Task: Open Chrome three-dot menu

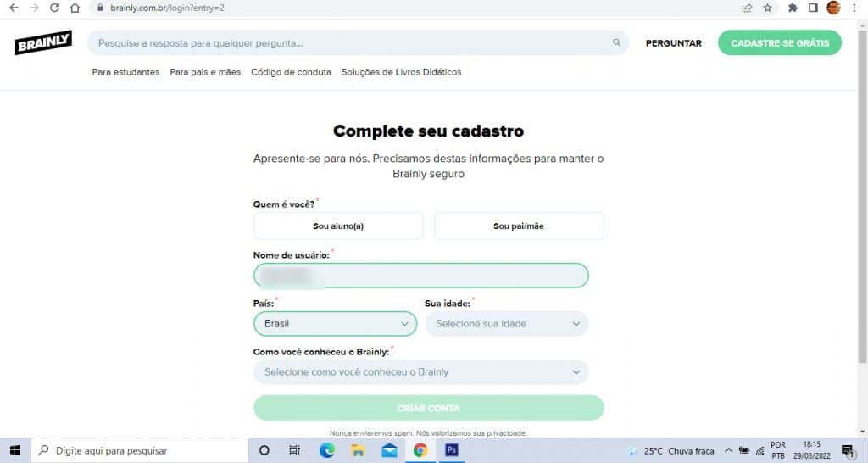Action: 854,8
